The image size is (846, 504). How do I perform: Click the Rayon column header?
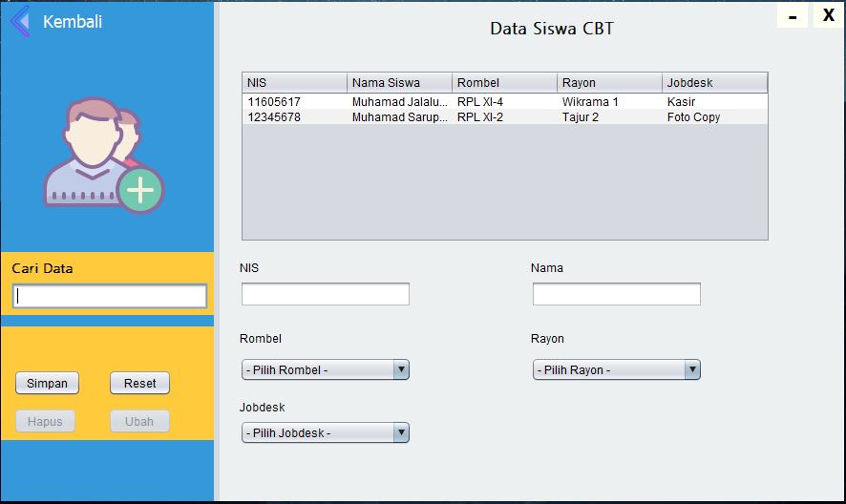[609, 82]
